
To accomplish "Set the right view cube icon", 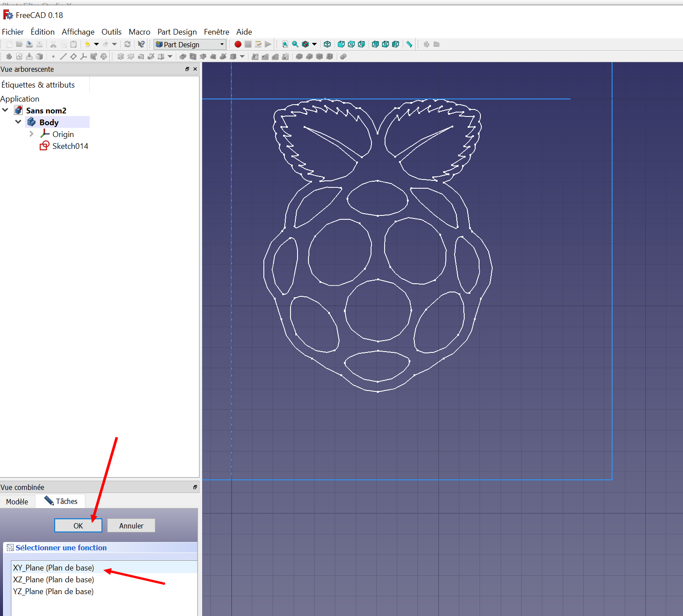I will point(361,44).
